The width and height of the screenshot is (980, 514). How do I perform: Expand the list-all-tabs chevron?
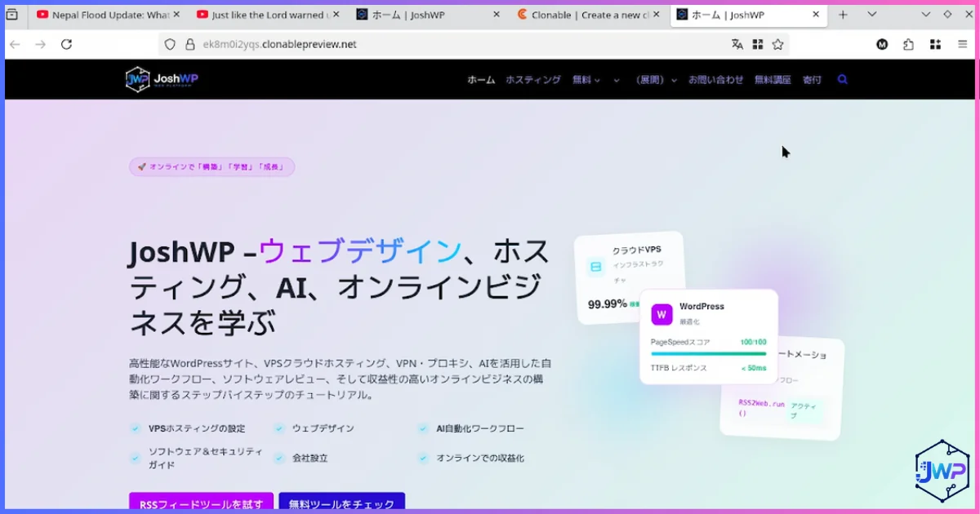pos(872,15)
